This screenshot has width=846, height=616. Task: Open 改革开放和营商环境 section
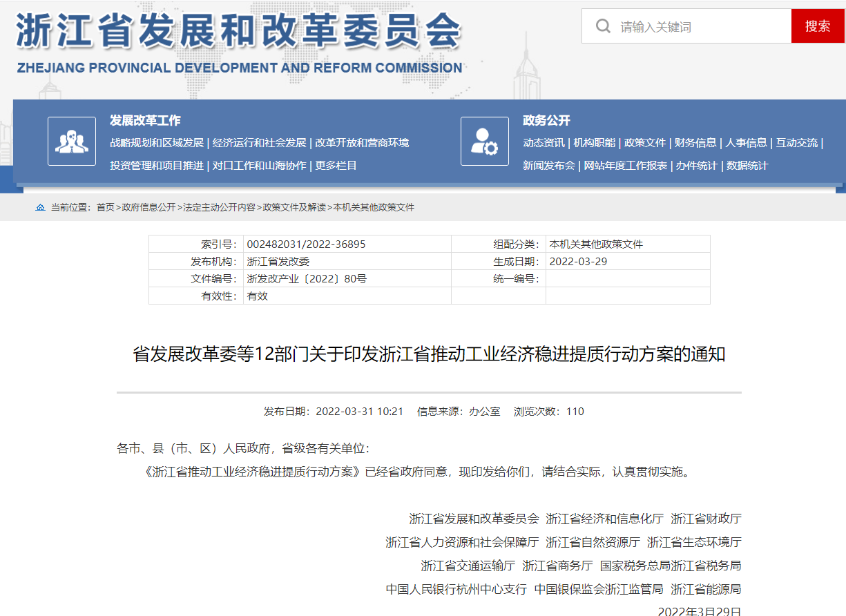[x=362, y=143]
